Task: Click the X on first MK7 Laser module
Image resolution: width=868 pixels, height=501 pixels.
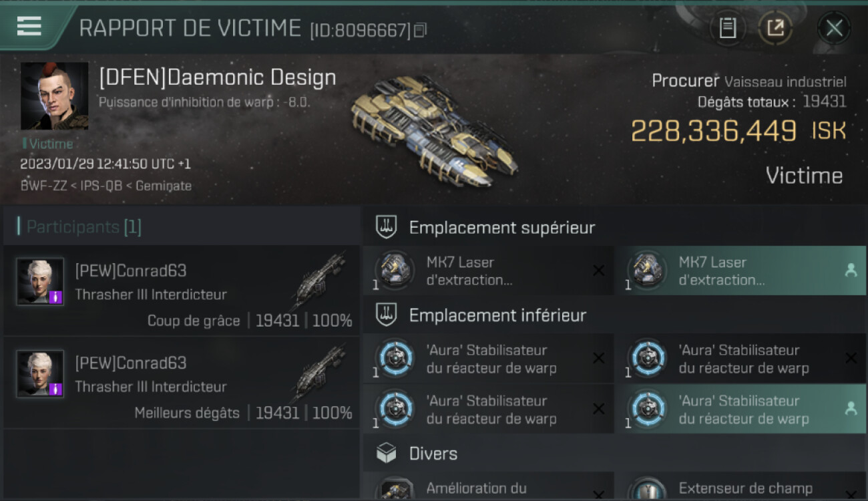Action: (x=599, y=271)
